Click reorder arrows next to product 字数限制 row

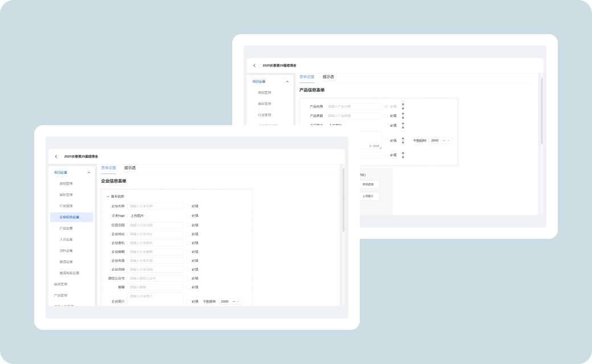click(x=403, y=140)
